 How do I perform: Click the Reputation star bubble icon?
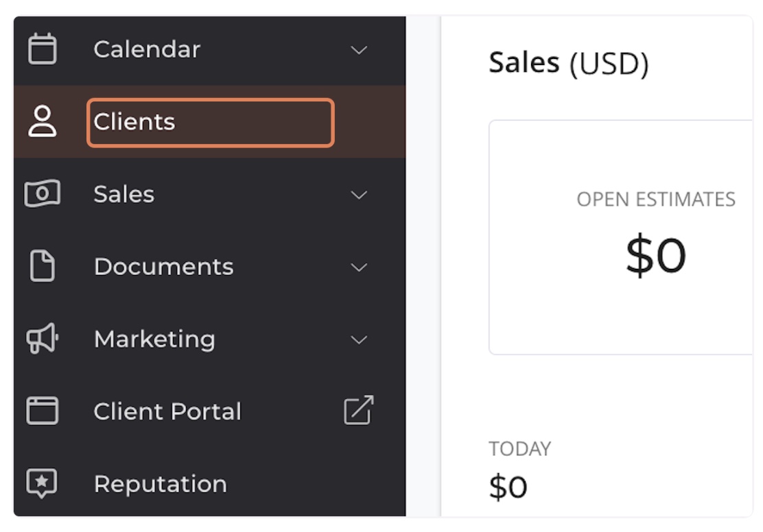pyautogui.click(x=42, y=484)
